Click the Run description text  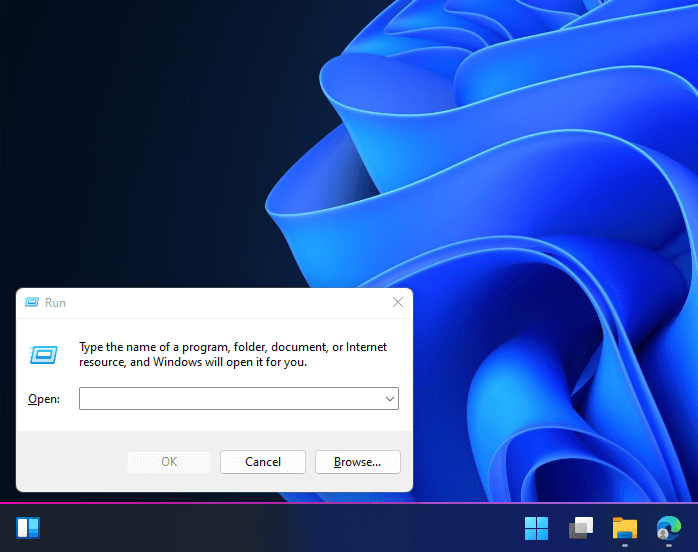tap(233, 354)
